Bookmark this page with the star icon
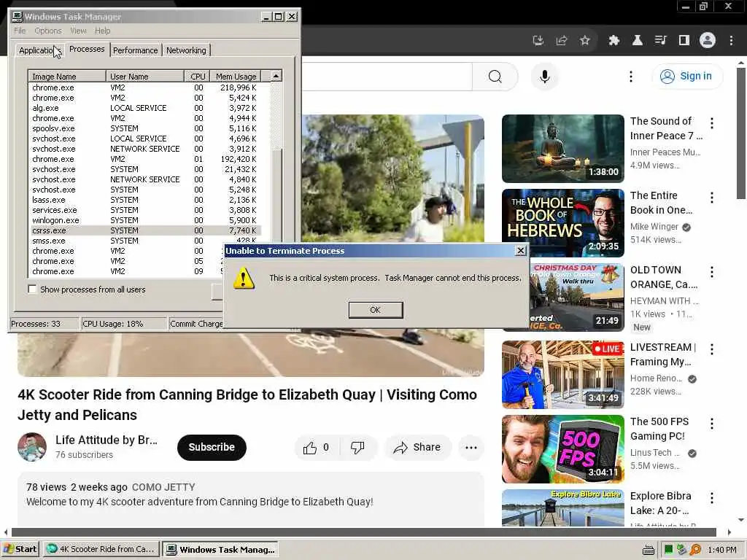Viewport: 747px width, 560px height. 585,41
